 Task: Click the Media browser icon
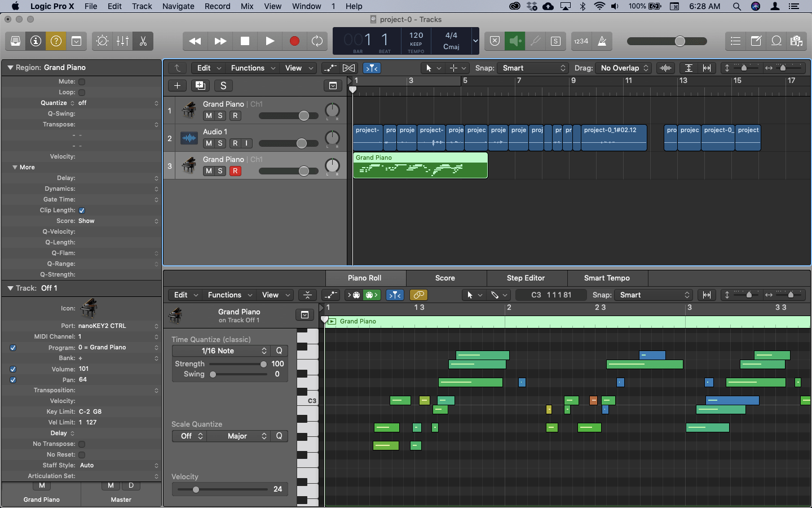tap(796, 41)
